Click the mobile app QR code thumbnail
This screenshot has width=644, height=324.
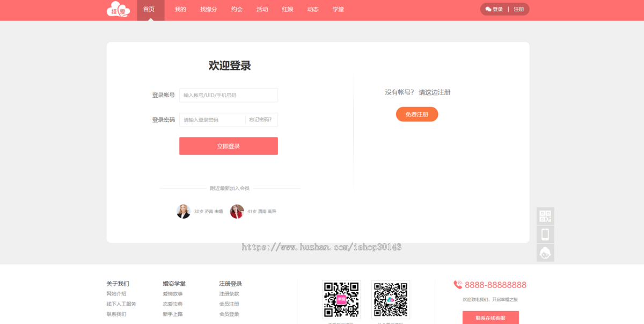click(x=341, y=299)
